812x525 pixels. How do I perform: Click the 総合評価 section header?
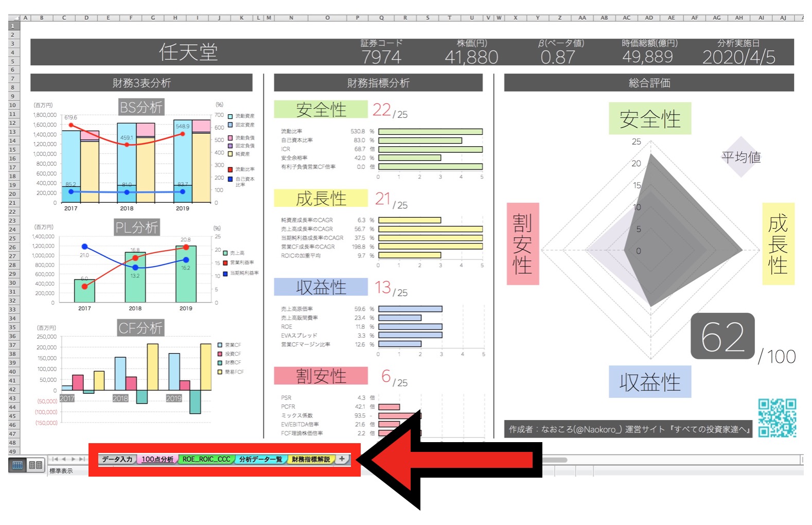649,83
